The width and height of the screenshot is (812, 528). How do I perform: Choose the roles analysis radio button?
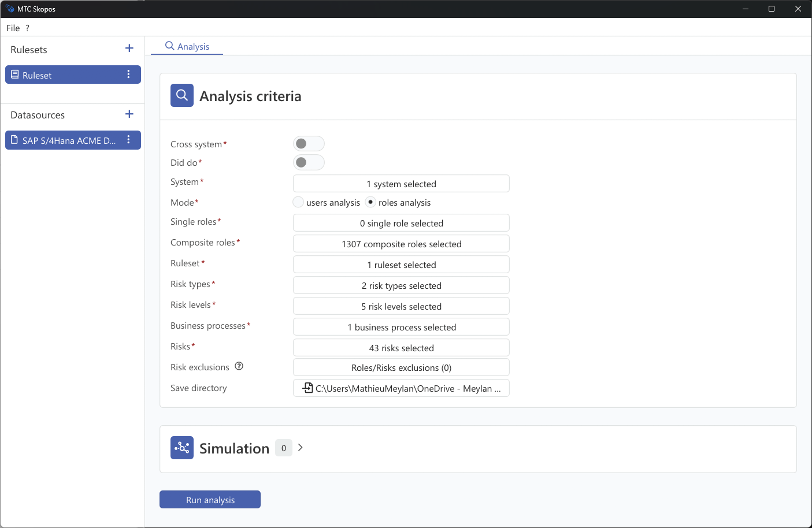pos(370,202)
